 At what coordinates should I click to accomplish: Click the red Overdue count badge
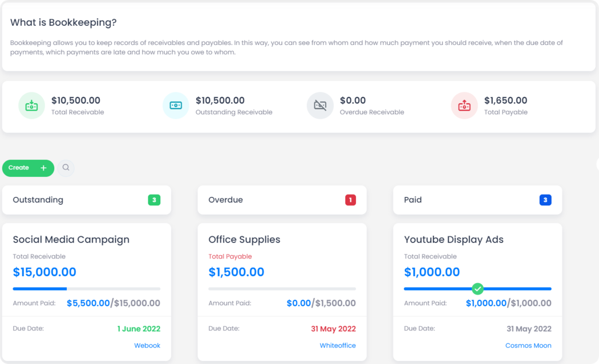pos(350,200)
